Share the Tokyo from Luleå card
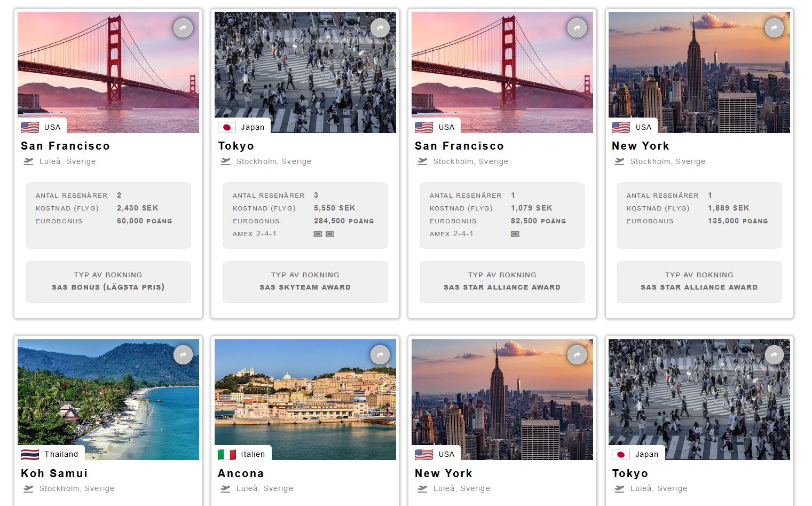This screenshot has width=812, height=506. (774, 355)
